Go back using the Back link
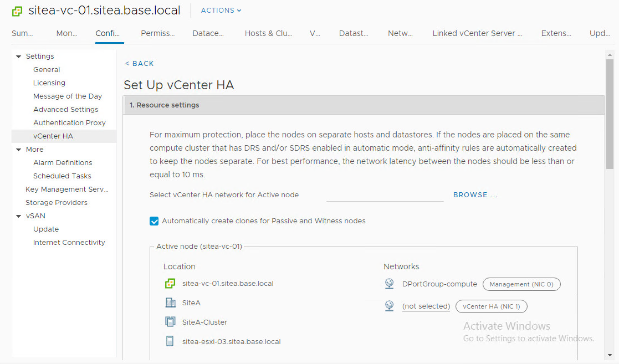The width and height of the screenshot is (619, 364). pos(139,64)
